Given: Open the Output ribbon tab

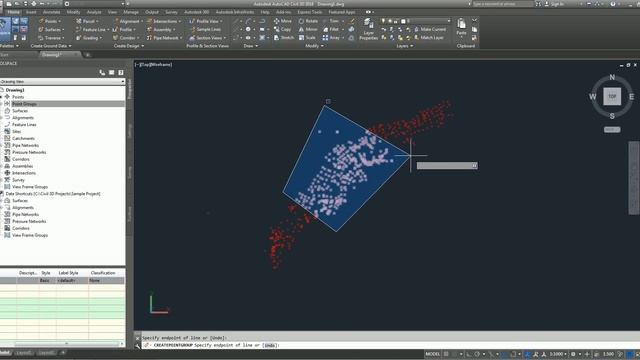Looking at the screenshot, I should [152, 12].
